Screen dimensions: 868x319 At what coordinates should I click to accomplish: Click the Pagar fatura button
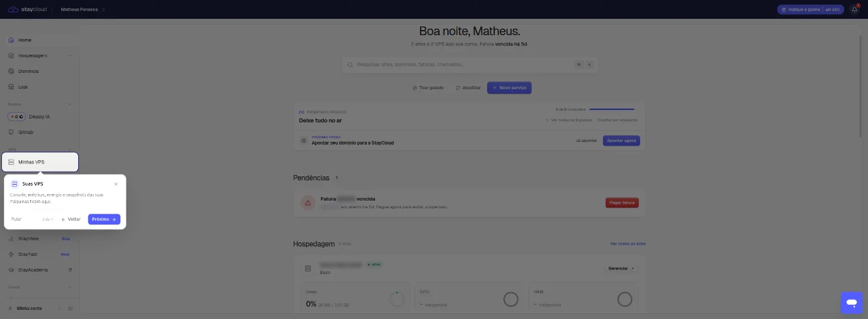point(622,203)
